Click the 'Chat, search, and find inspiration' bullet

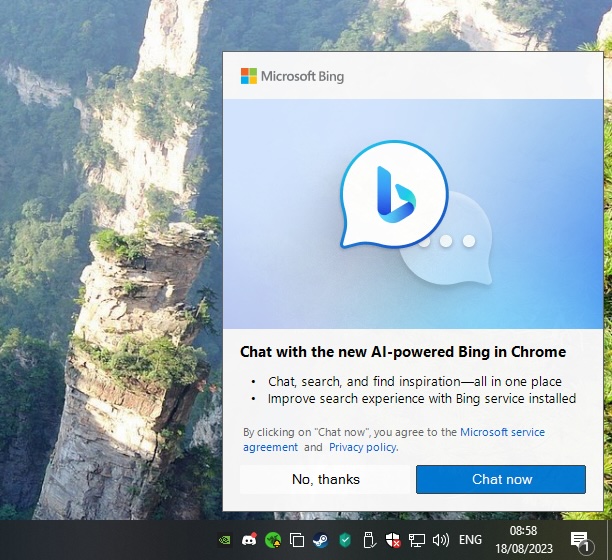click(x=415, y=381)
